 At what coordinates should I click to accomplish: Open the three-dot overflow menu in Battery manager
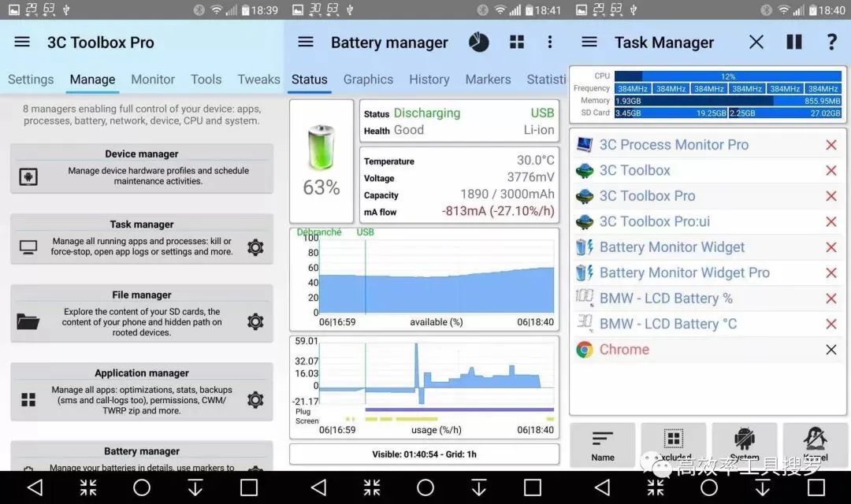click(550, 42)
